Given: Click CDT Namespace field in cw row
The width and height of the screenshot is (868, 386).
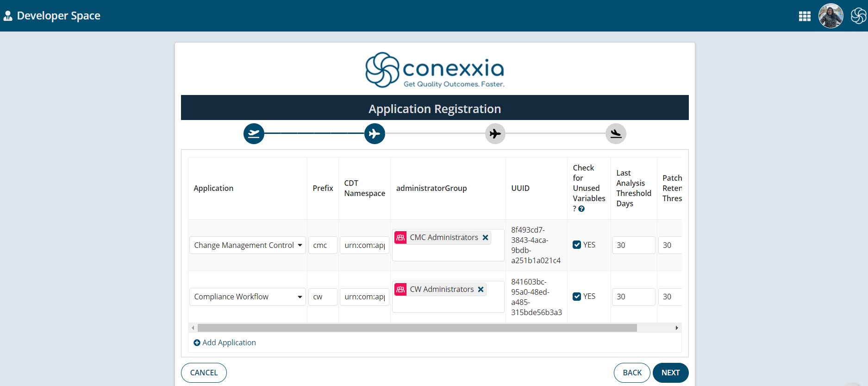Looking at the screenshot, I should pyautogui.click(x=364, y=297).
